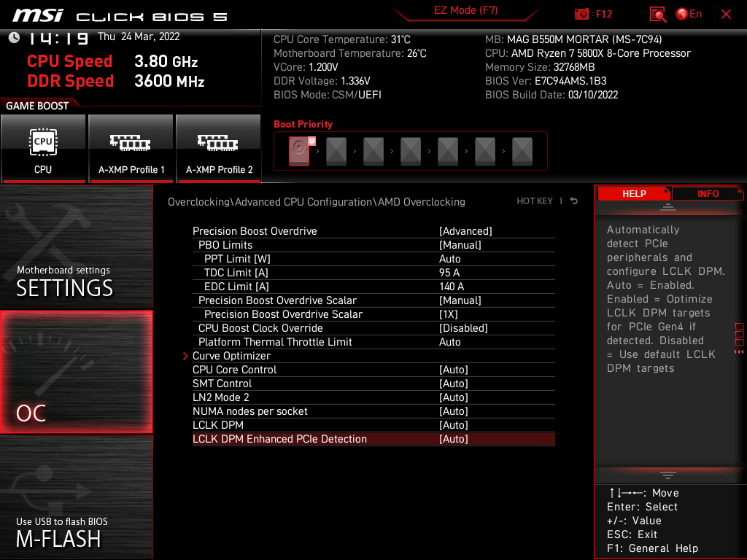747x560 pixels.
Task: Select the Precision Boost Overdrive row label
Action: 255,231
